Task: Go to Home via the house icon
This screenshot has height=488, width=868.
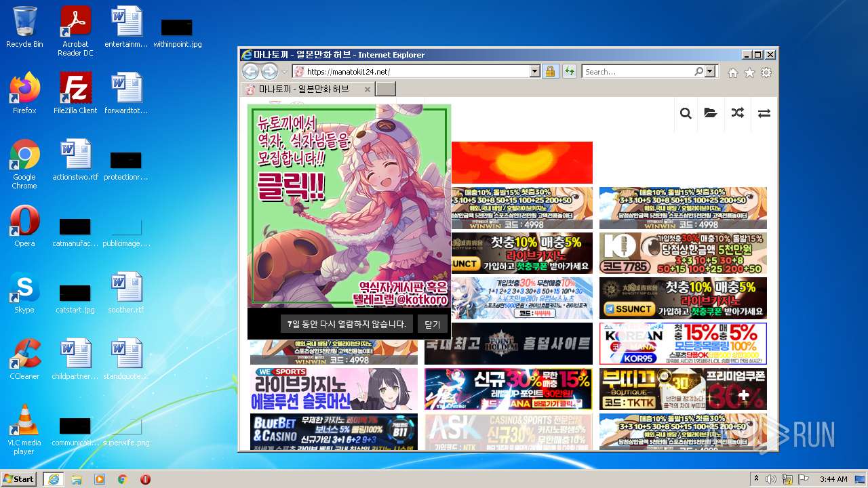Action: (732, 73)
